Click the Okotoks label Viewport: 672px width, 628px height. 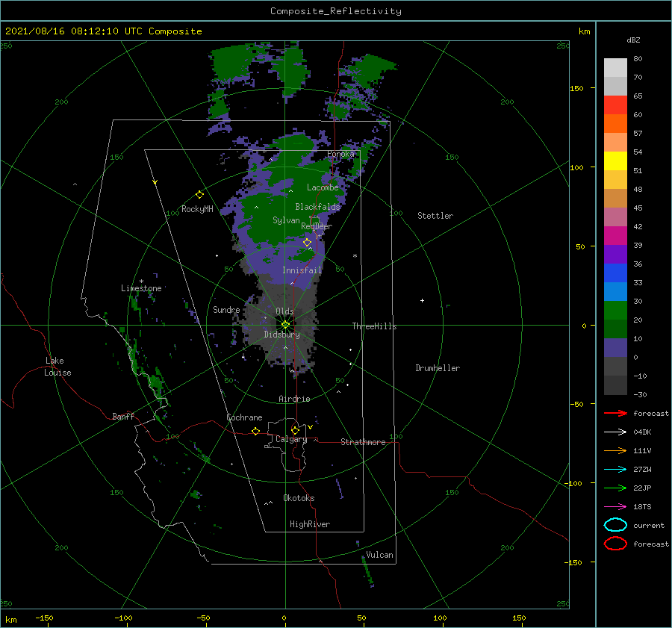299,498
